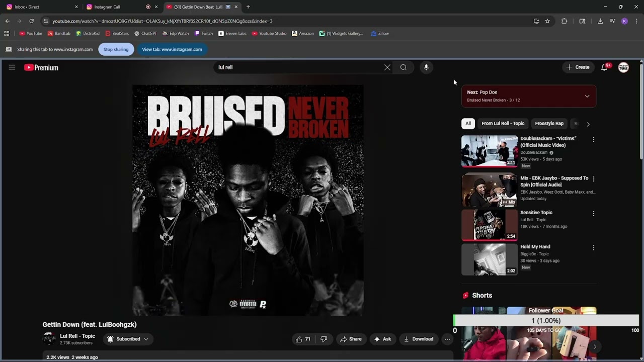Show more Shorts with next arrow
The height and width of the screenshot is (362, 644).
(594, 346)
